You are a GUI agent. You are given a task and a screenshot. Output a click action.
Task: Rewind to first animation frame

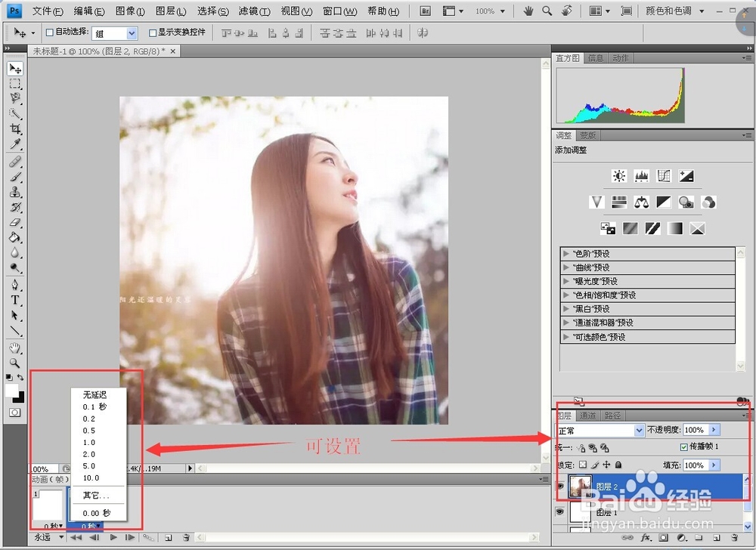click(x=76, y=537)
